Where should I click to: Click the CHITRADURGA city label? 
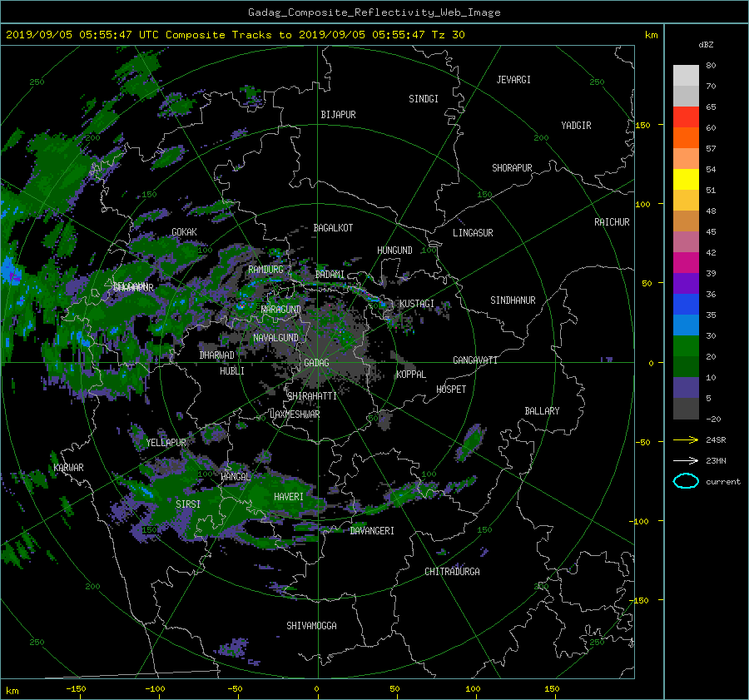click(x=452, y=572)
